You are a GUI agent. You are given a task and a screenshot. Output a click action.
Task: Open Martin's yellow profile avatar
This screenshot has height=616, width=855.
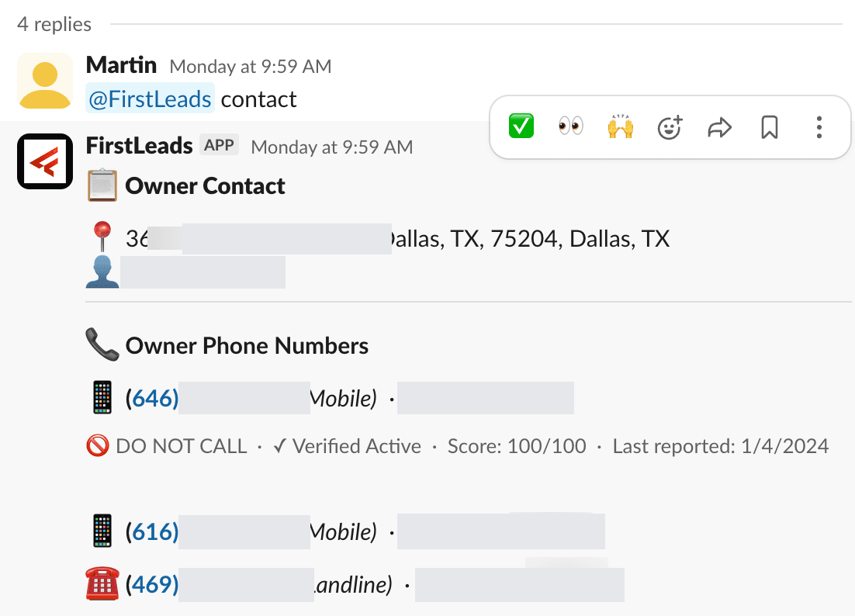pyautogui.click(x=45, y=81)
